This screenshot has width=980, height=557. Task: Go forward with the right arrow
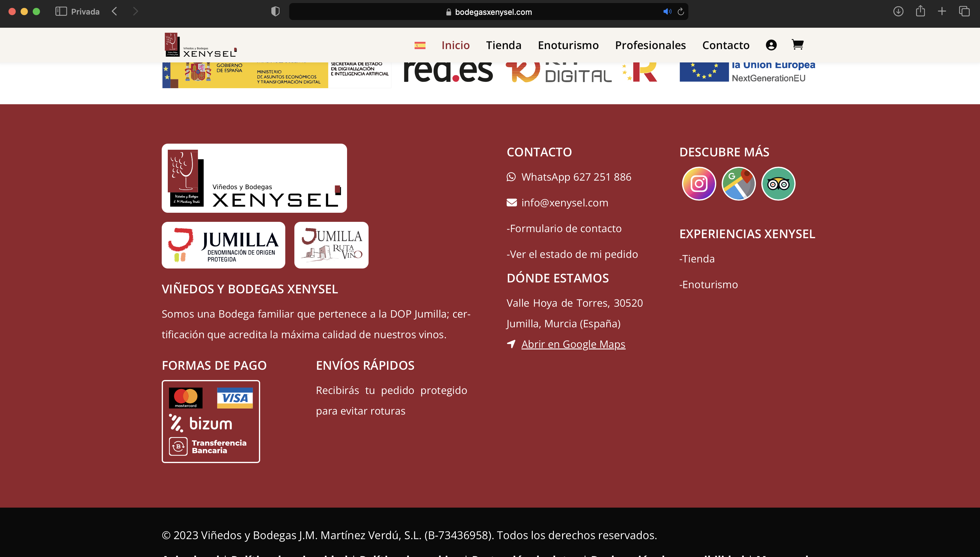point(135,12)
